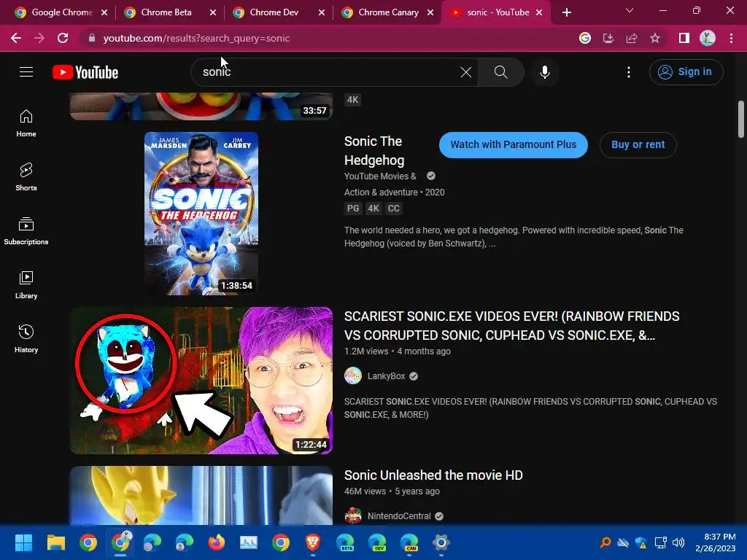Image resolution: width=747 pixels, height=560 pixels.
Task: Click the Google icon in address bar
Action: coord(585,38)
